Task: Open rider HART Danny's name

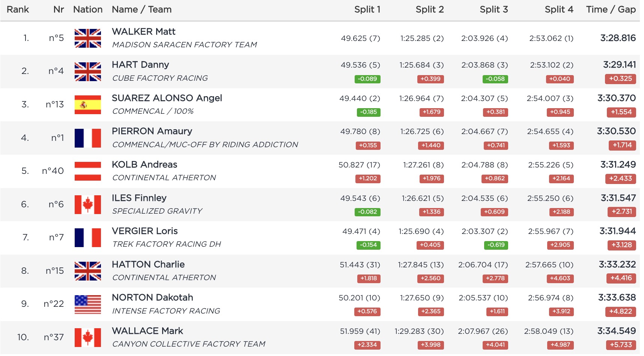Action: [140, 65]
